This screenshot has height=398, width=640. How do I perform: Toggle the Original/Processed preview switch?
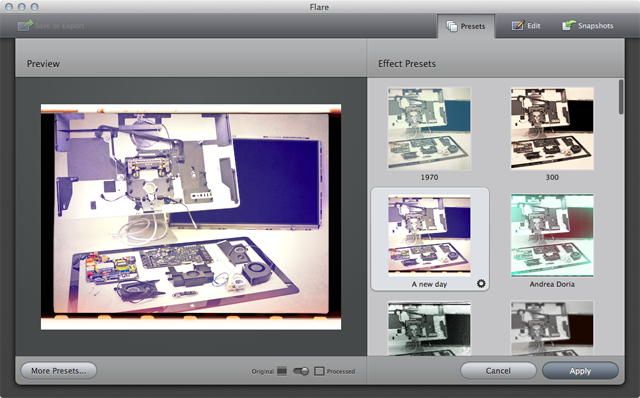[x=301, y=371]
